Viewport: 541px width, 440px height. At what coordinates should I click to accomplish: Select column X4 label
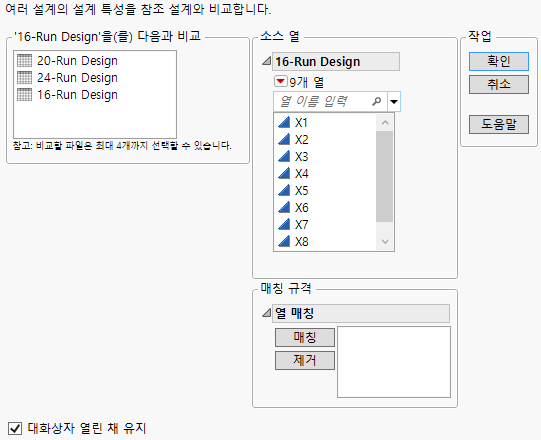301,173
